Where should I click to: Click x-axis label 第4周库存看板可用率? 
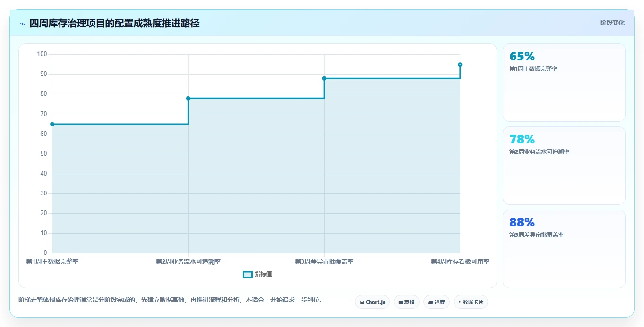tap(460, 261)
